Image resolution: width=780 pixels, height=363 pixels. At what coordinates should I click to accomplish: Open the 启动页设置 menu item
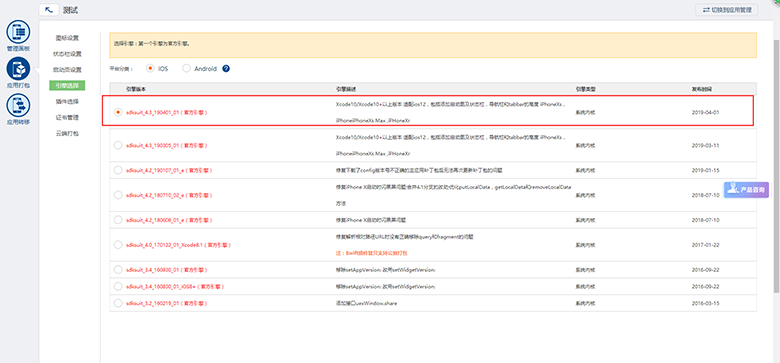click(67, 70)
